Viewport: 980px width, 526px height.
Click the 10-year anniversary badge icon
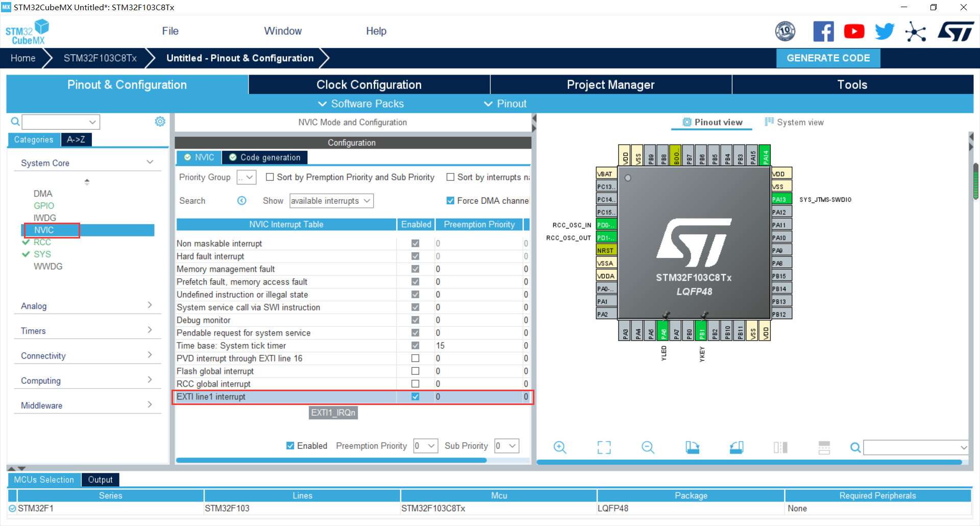[785, 32]
